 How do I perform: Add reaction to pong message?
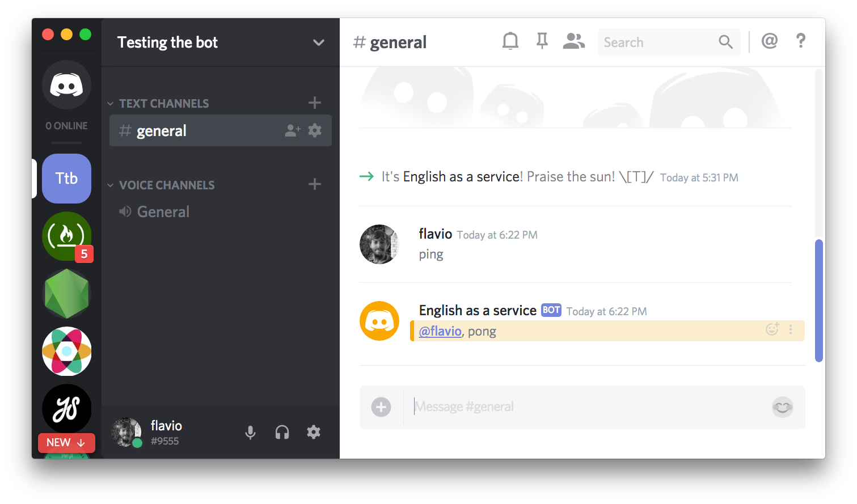772,329
